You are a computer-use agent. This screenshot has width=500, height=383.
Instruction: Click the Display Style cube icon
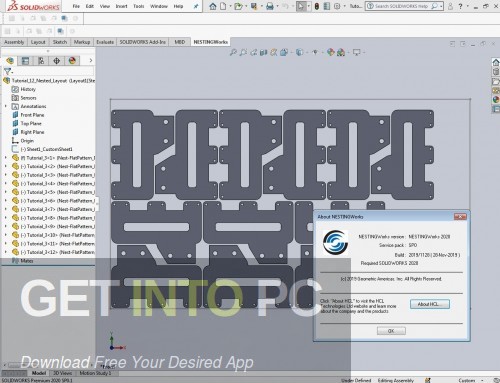click(x=299, y=52)
